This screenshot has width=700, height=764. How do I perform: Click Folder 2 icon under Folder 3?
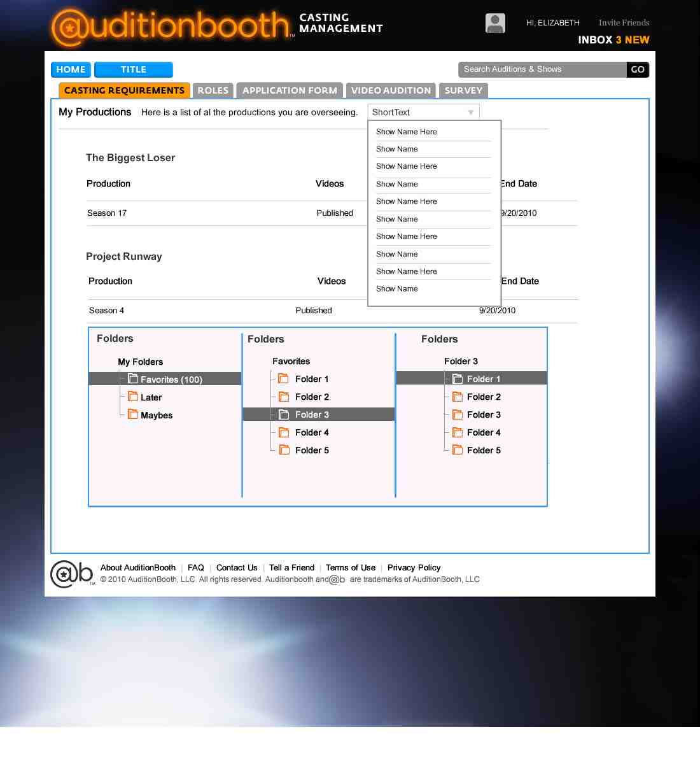click(x=458, y=396)
